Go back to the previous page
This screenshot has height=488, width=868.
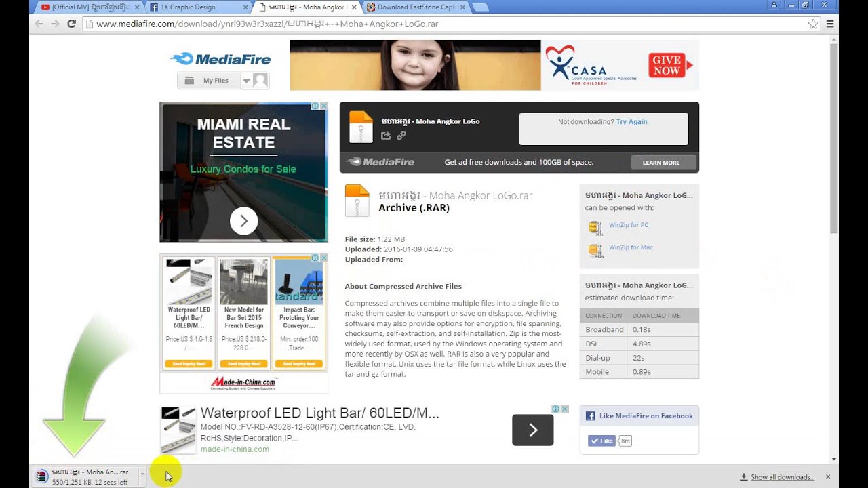tap(39, 24)
